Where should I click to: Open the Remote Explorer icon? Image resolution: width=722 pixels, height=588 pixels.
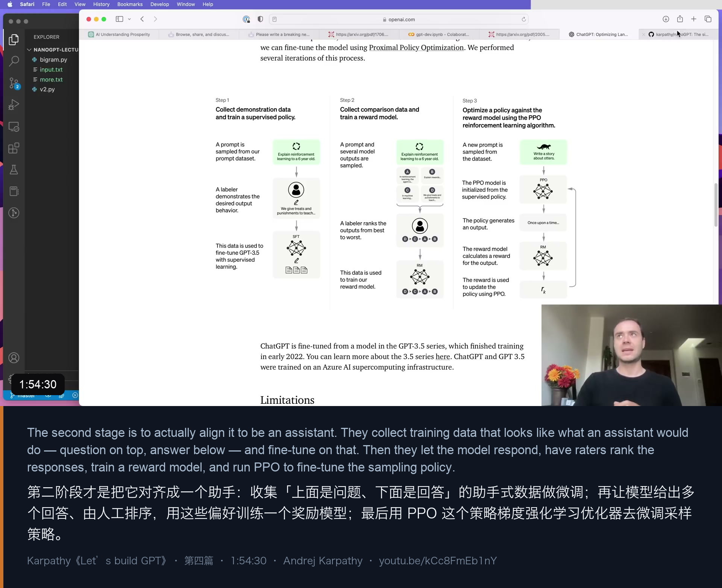(14, 127)
